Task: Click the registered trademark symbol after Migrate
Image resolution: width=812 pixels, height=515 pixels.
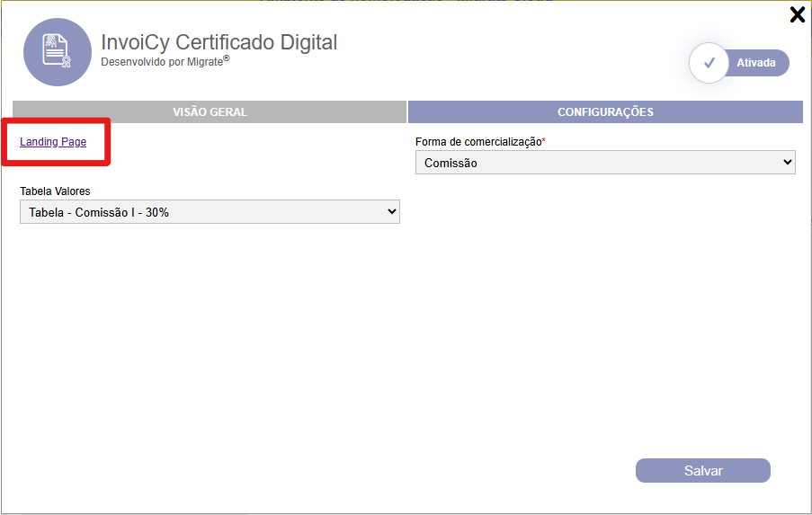Action: [x=227, y=58]
